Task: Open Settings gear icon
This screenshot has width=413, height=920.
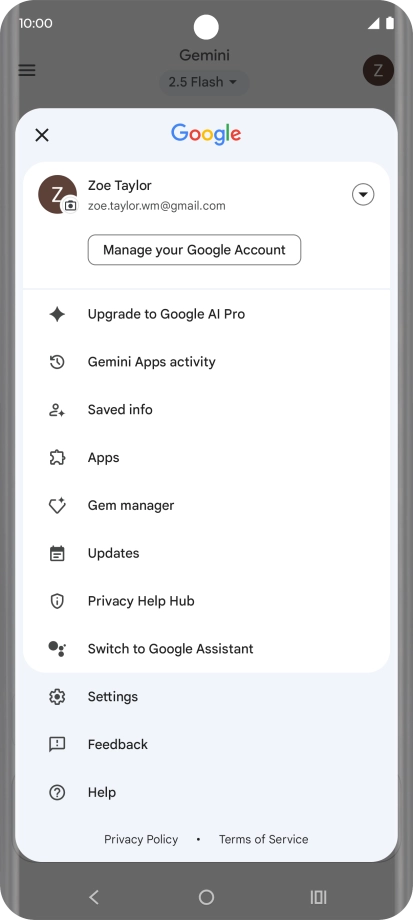Action: [x=57, y=697]
